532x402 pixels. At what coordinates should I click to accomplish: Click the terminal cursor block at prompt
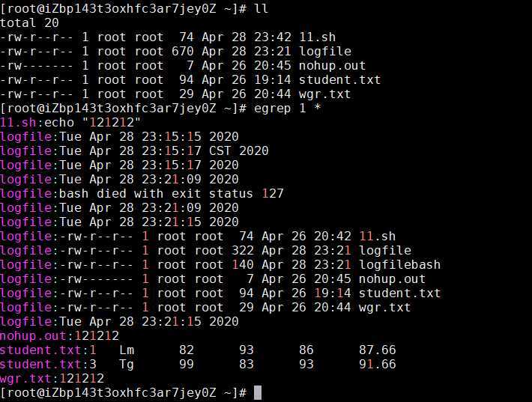tap(258, 392)
